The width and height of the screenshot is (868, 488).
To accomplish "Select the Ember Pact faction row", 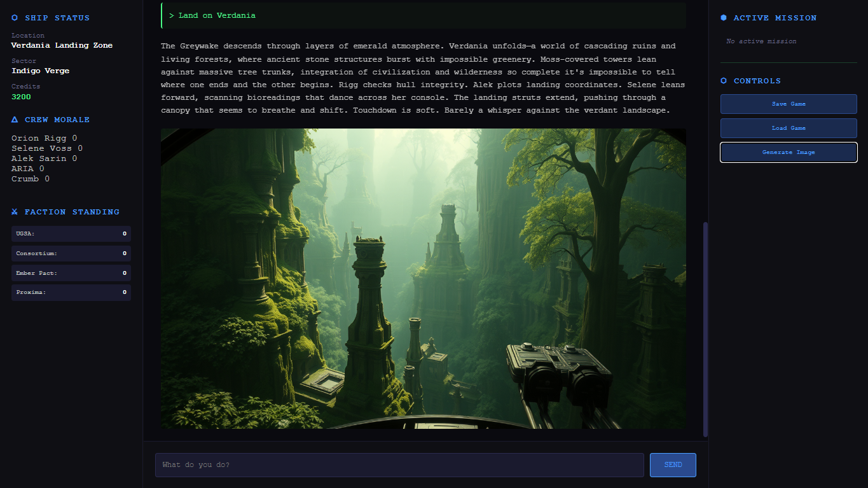I will pyautogui.click(x=71, y=273).
